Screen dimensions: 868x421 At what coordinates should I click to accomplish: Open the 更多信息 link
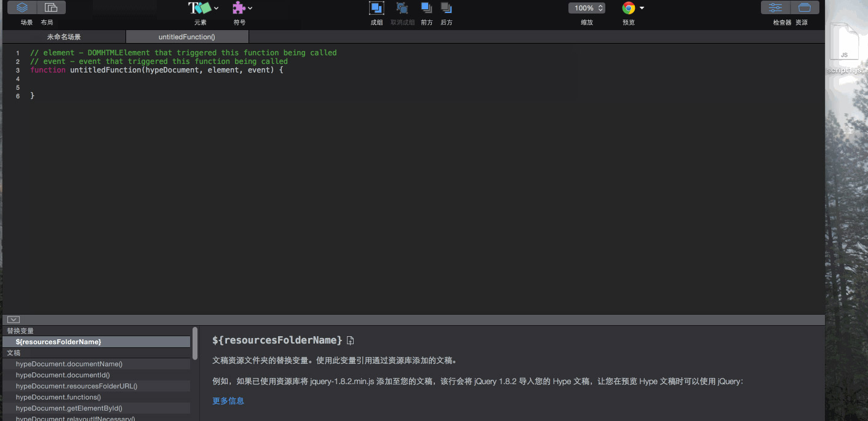click(228, 401)
